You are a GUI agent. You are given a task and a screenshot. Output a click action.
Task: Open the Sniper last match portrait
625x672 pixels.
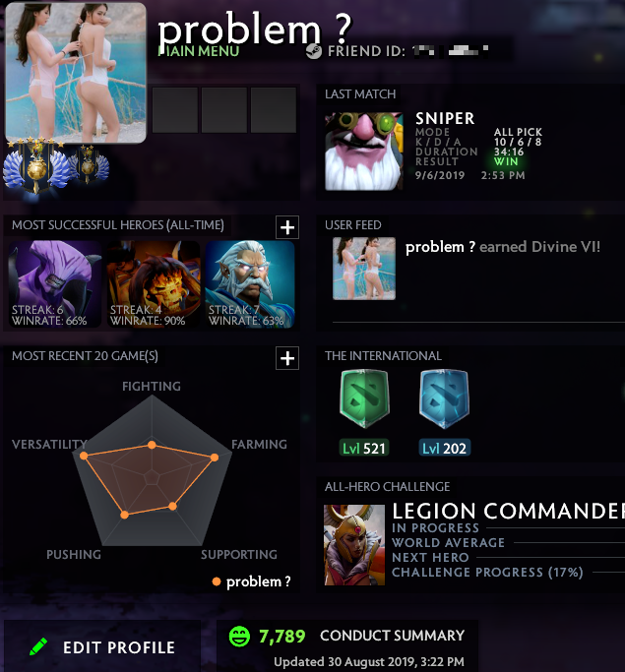pyautogui.click(x=364, y=151)
